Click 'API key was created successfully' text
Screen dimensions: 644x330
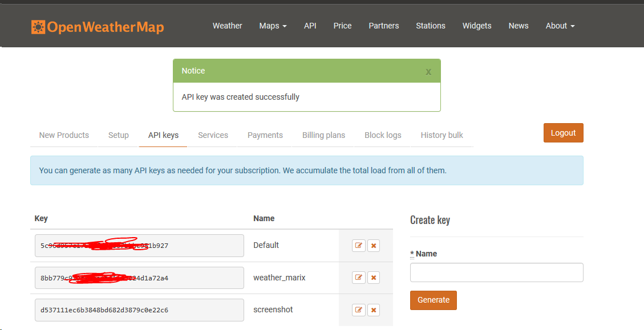tap(240, 97)
